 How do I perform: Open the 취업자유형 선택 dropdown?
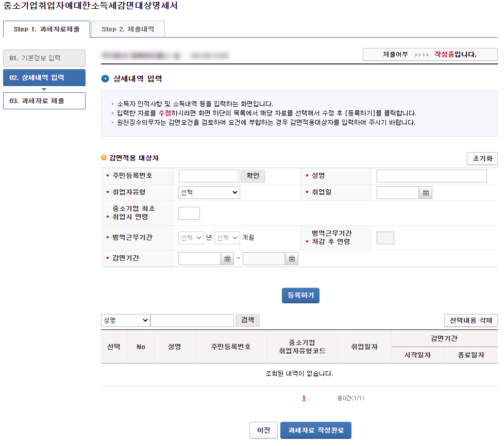tap(209, 193)
